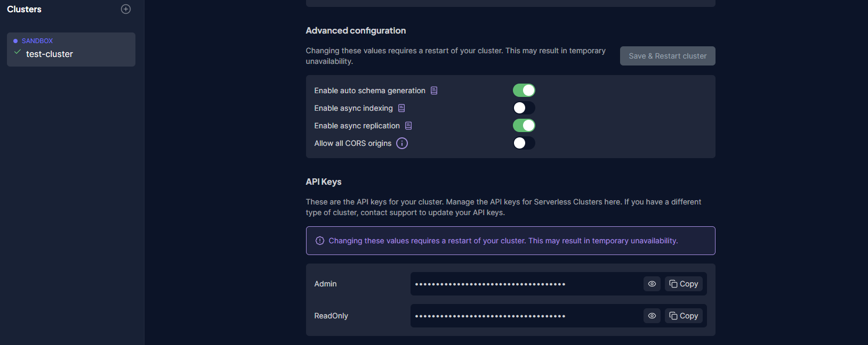Screen dimensions: 868x345
Task: Open docs icon for auto schema generation
Action: coord(434,91)
